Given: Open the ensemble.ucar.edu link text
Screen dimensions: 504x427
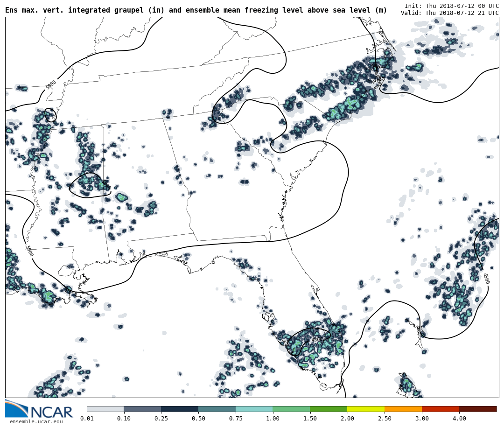Looking at the screenshot, I should pyautogui.click(x=36, y=422).
